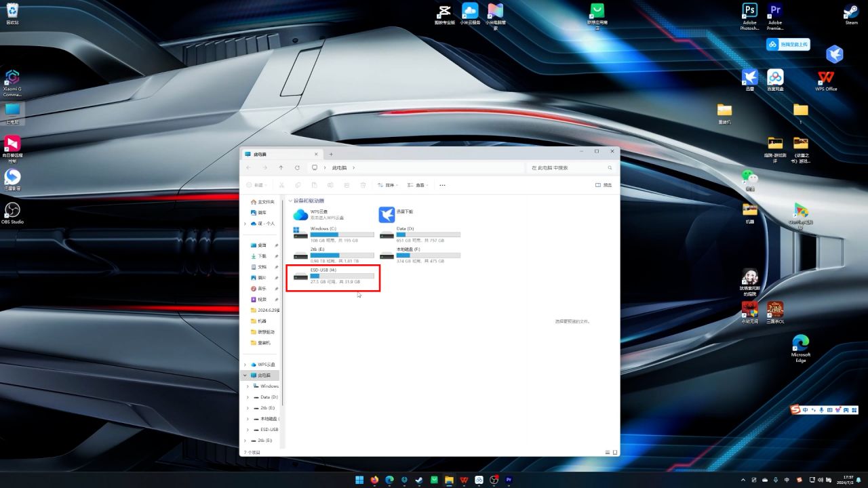Open the Windows (C:) drive
Image resolution: width=868 pixels, height=488 pixels.
pos(333,235)
